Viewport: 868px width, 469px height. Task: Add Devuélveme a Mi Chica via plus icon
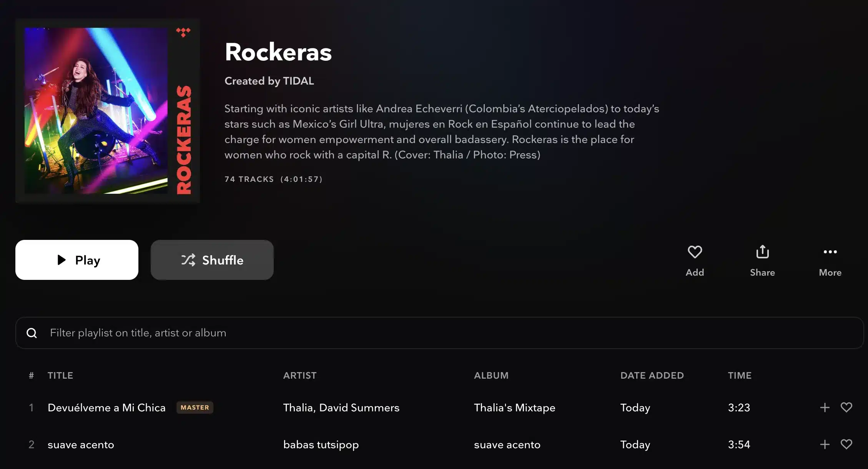pyautogui.click(x=825, y=407)
